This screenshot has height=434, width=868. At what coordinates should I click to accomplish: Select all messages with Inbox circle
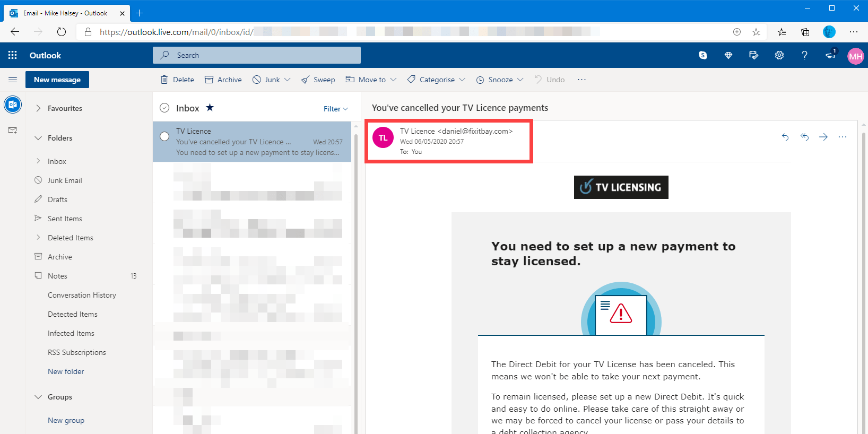[164, 108]
